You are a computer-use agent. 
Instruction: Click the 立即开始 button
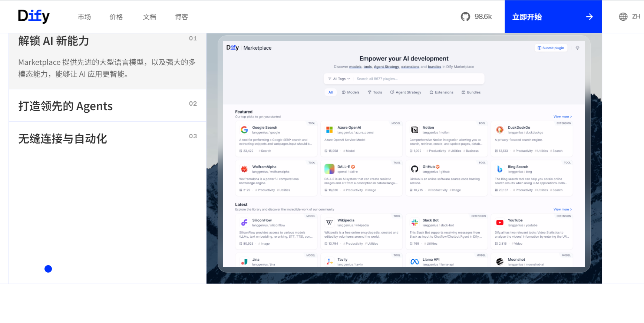(x=553, y=17)
